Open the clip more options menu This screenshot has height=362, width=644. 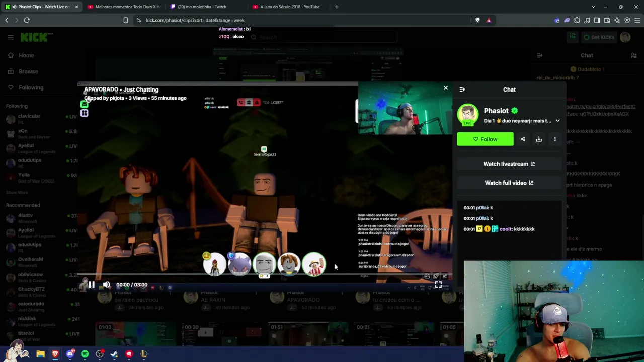pos(555,139)
